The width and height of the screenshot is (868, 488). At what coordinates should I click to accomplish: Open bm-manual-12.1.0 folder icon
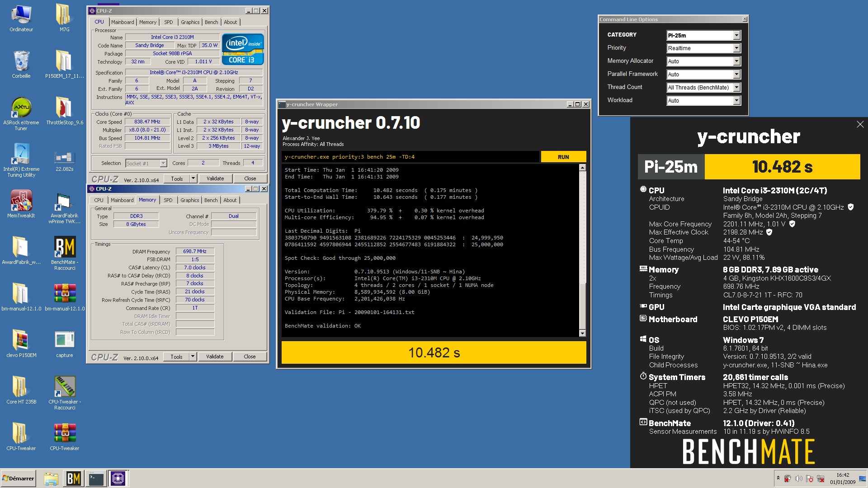(21, 297)
